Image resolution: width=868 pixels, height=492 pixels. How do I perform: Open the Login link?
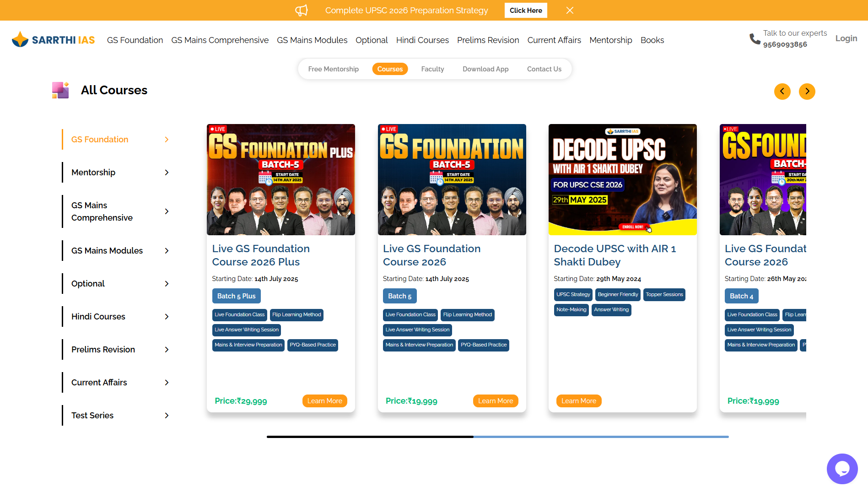pos(846,38)
